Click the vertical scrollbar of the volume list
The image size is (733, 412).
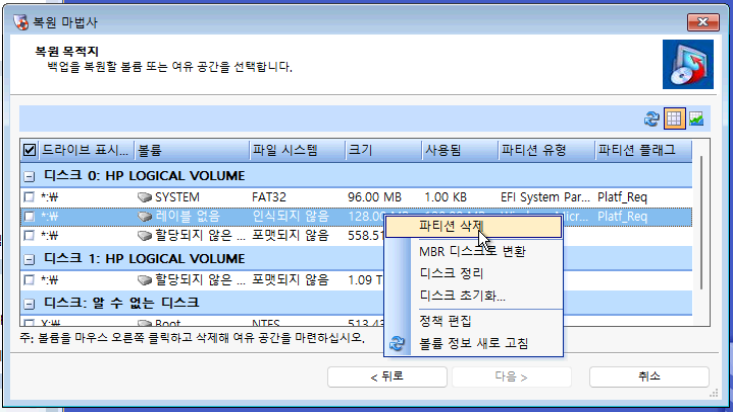(x=701, y=222)
